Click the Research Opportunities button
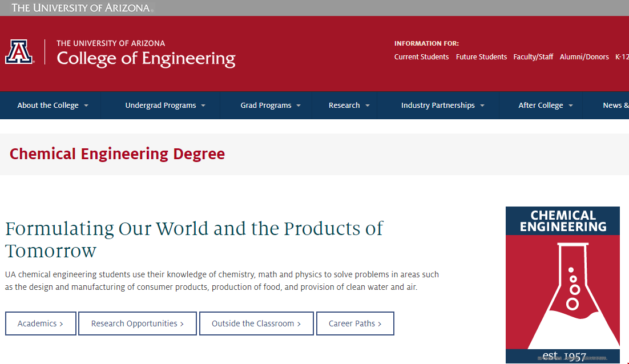This screenshot has height=364, width=629. [138, 323]
